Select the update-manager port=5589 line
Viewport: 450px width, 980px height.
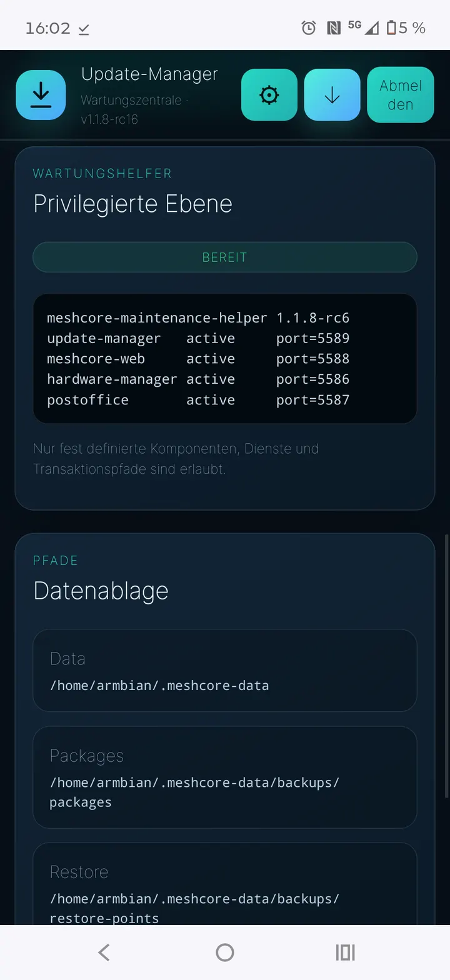(198, 338)
